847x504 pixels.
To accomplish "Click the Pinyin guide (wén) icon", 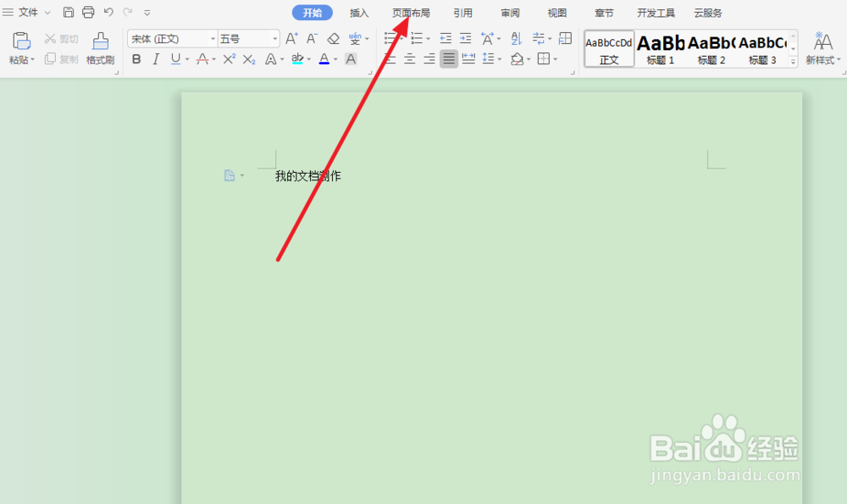I will [354, 38].
